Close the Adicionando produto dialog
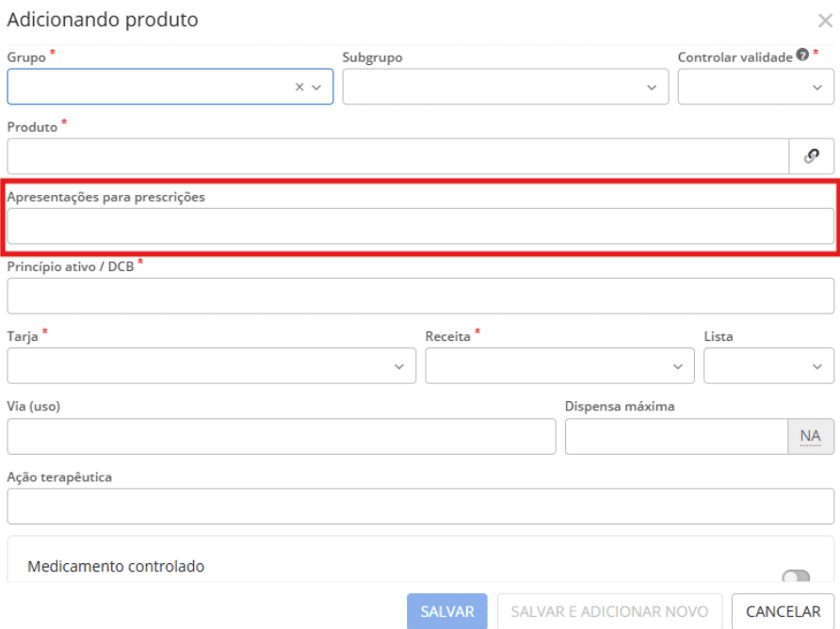The width and height of the screenshot is (840, 629). coord(825,20)
